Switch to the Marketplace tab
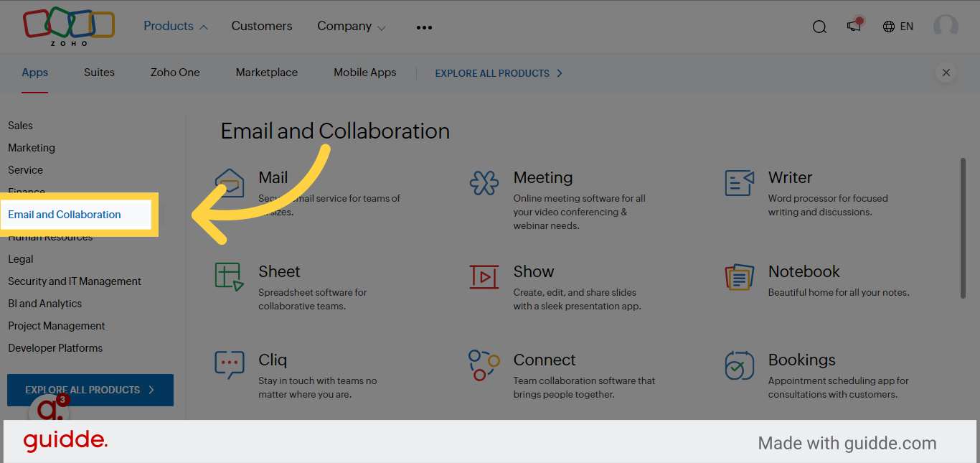 coord(267,73)
